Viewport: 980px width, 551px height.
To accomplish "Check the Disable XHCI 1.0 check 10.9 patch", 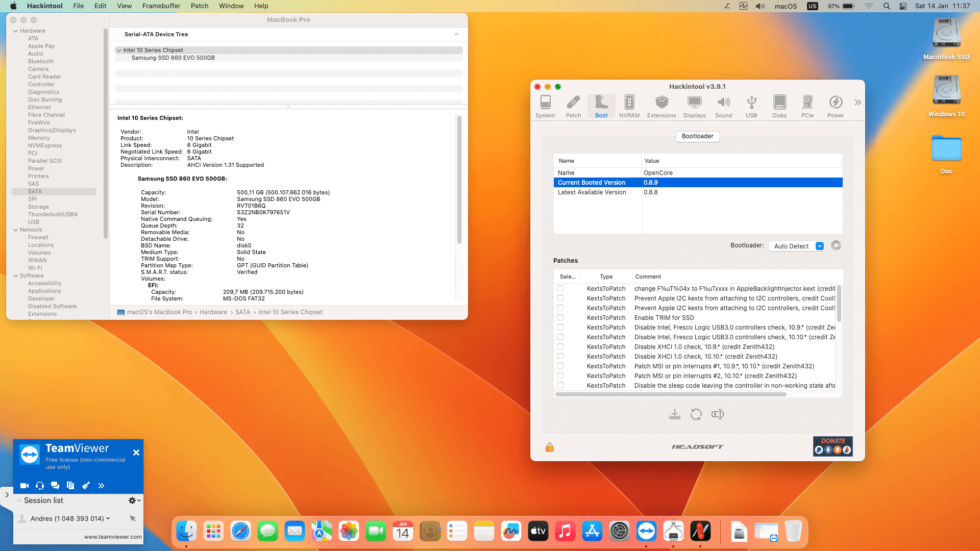I will point(560,346).
